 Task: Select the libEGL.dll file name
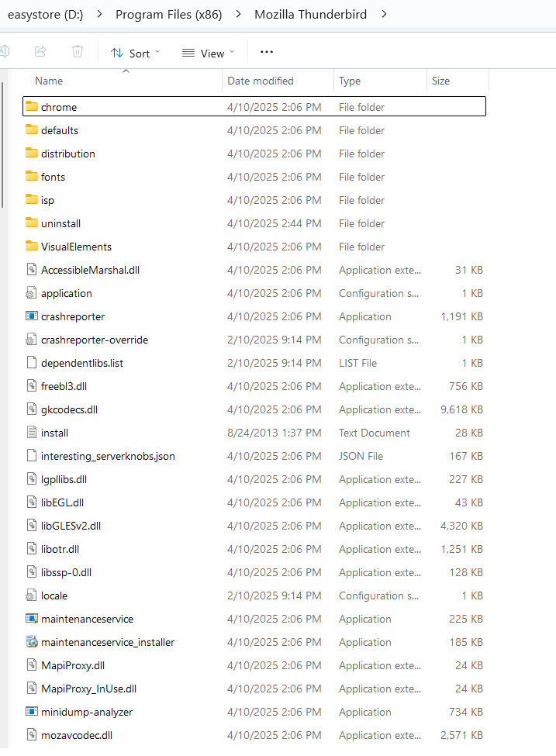click(x=62, y=502)
